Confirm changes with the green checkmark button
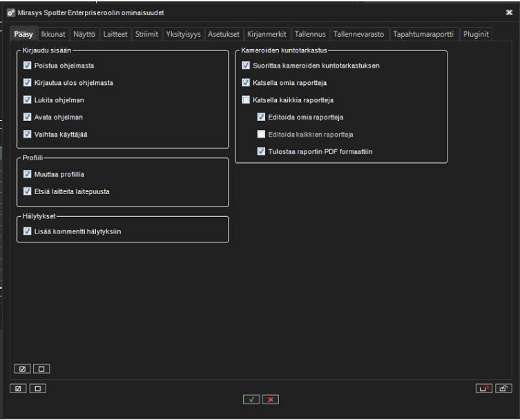520x420 pixels. point(251,399)
